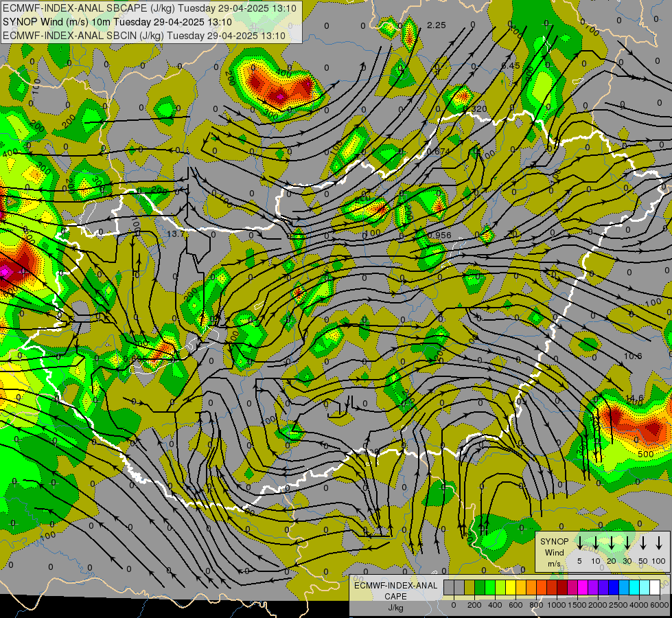Pick the purple swatch before the 2000 tick
Image resolution: width=672 pixels, height=618 pixels.
point(593,587)
